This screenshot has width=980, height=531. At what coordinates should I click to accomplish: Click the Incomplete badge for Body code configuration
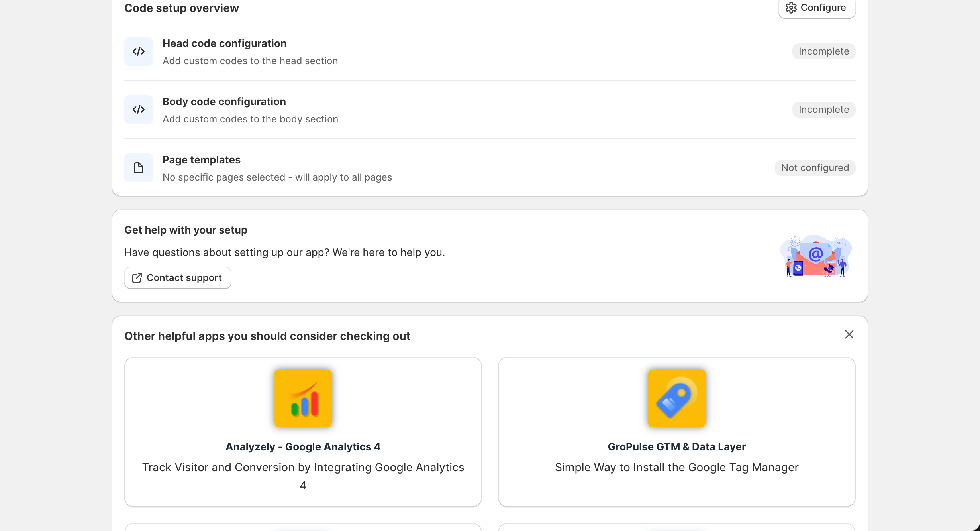[x=823, y=109]
